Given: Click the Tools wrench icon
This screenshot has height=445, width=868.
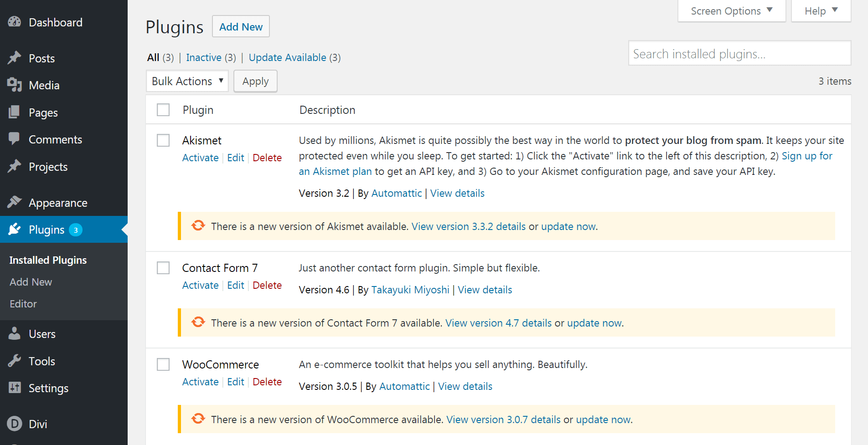Looking at the screenshot, I should [15, 361].
